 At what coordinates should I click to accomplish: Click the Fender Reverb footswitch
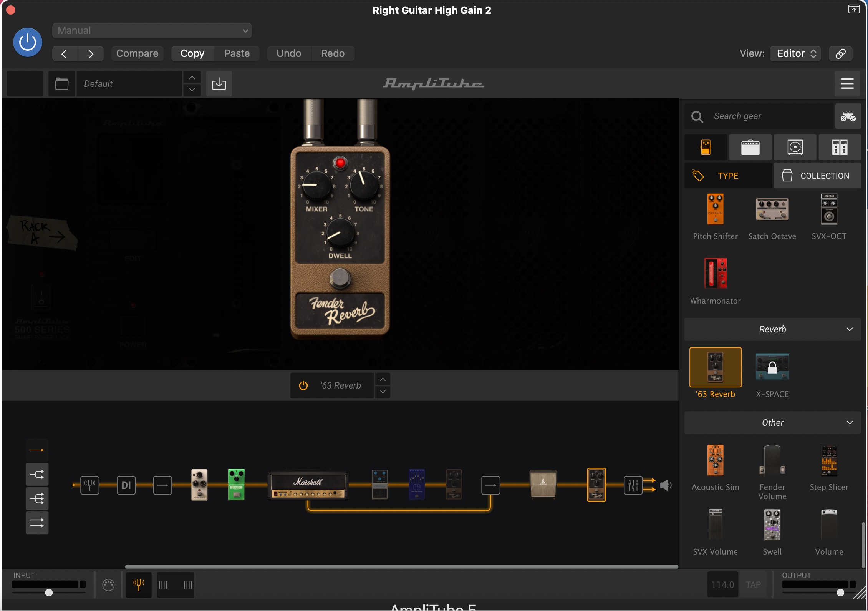tap(340, 278)
